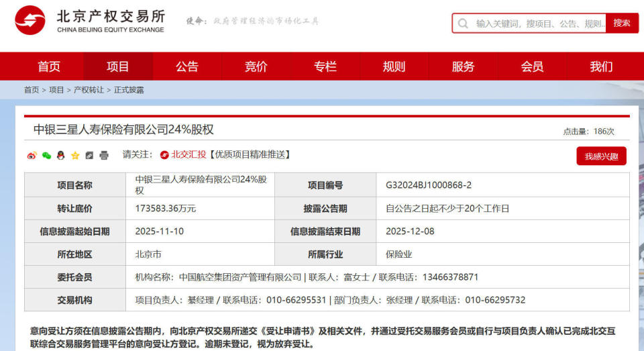Click the 委托会员 row contact details
644x351 pixels.
click(x=307, y=277)
